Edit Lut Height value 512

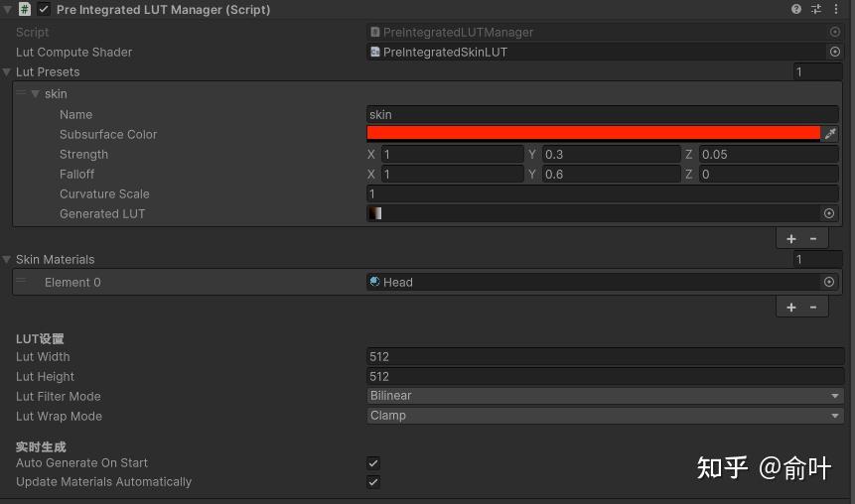[x=606, y=376]
